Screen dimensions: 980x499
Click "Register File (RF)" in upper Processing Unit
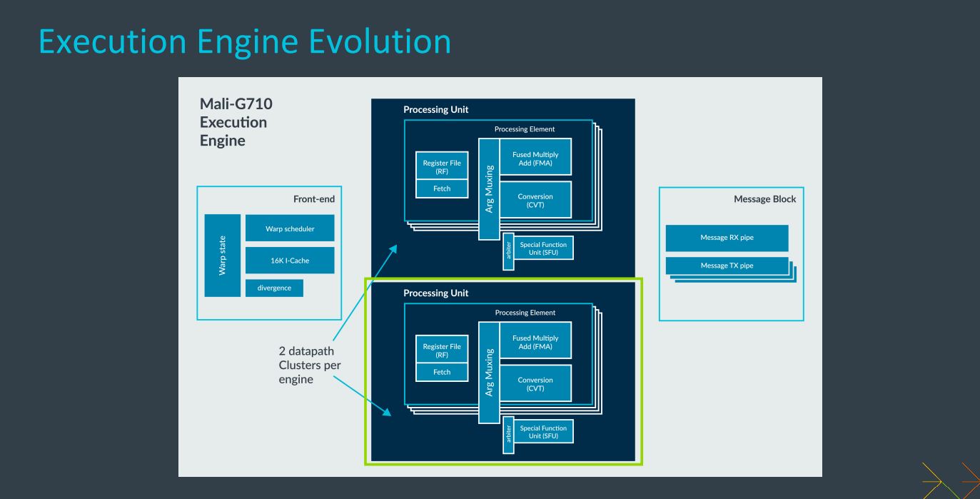pos(443,167)
